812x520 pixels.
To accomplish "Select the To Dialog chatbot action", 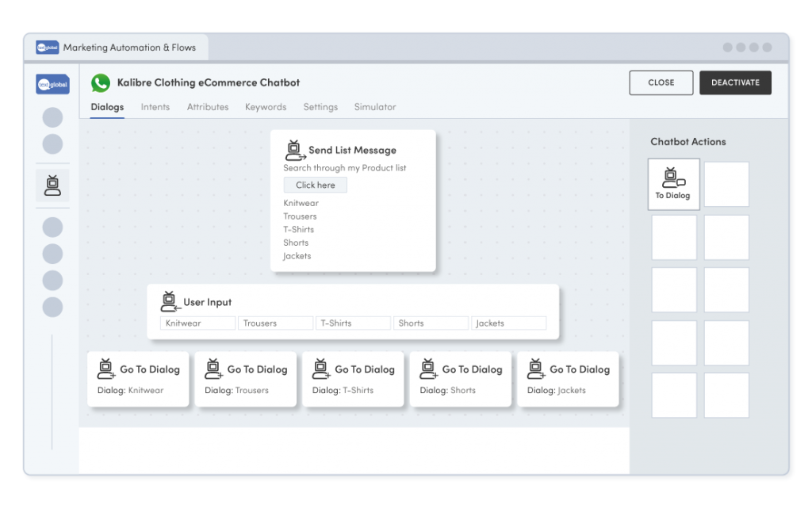I will click(x=673, y=185).
